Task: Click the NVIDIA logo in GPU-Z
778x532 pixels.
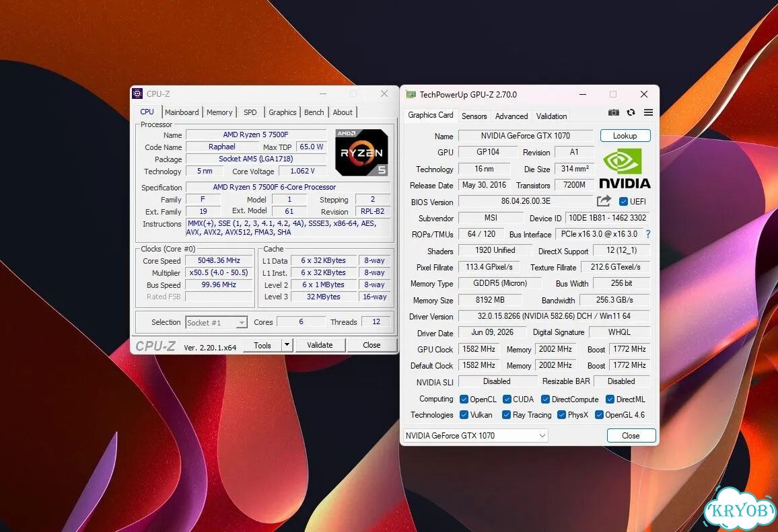Action: tap(625, 169)
